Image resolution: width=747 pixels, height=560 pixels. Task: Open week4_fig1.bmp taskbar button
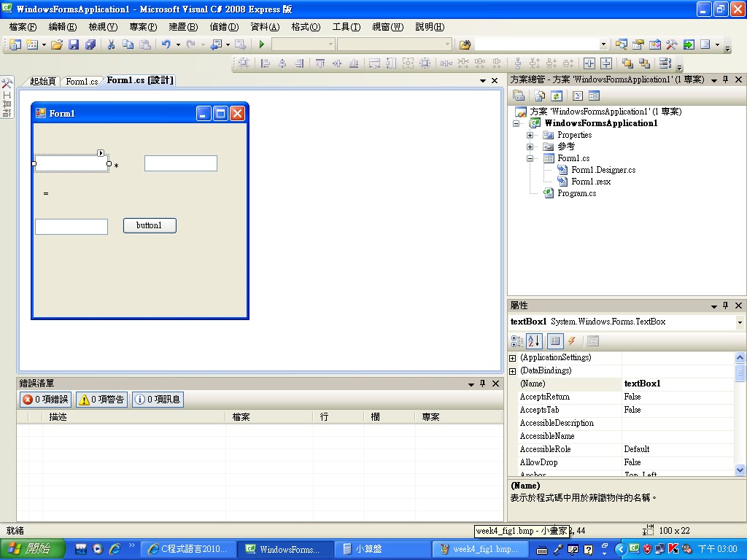[x=480, y=549]
